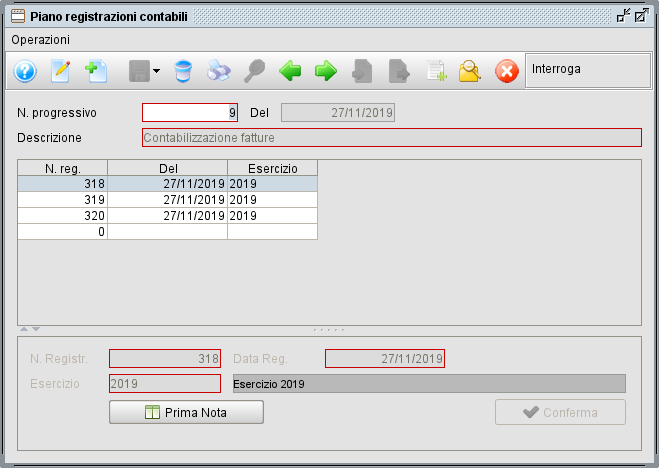
Task: Click the red X cancel icon
Action: coord(507,71)
